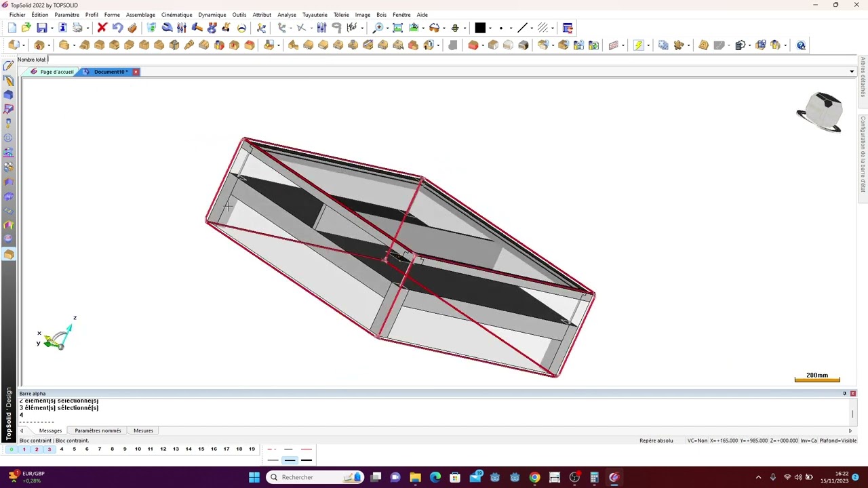Open the zoom magnifier tool

378,28
